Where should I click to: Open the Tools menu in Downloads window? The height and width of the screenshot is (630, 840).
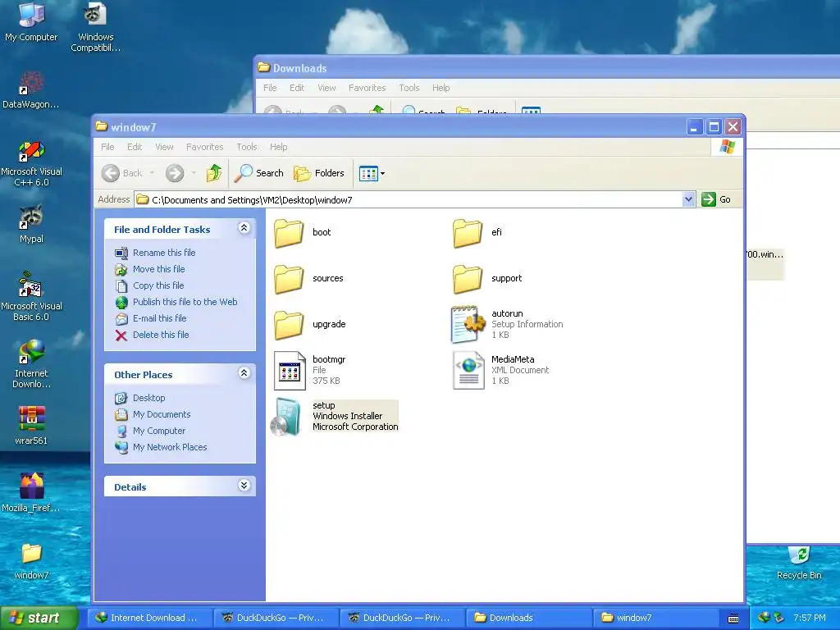[x=409, y=88]
